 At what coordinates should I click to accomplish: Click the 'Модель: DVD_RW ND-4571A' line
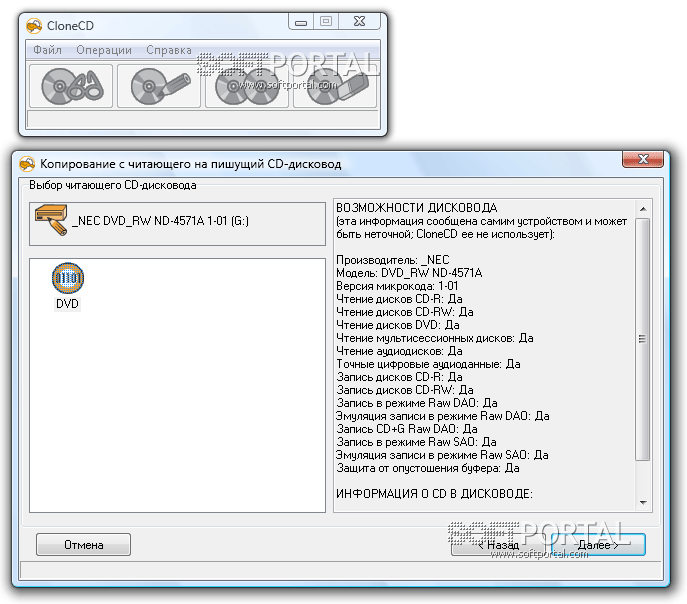pos(409,273)
